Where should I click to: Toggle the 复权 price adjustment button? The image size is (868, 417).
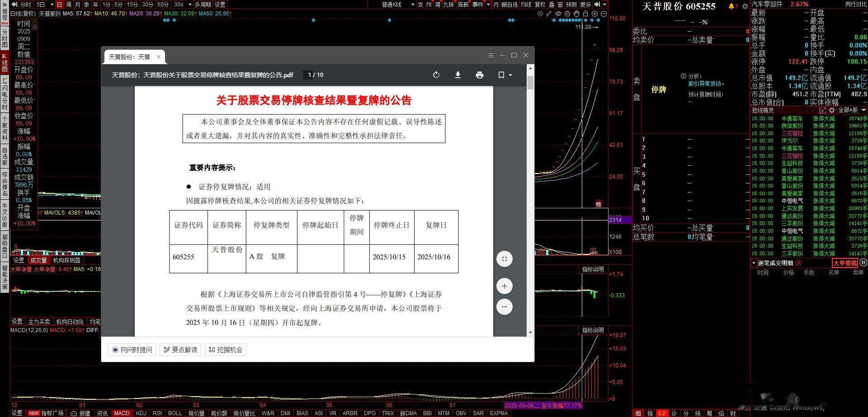[x=540, y=5]
